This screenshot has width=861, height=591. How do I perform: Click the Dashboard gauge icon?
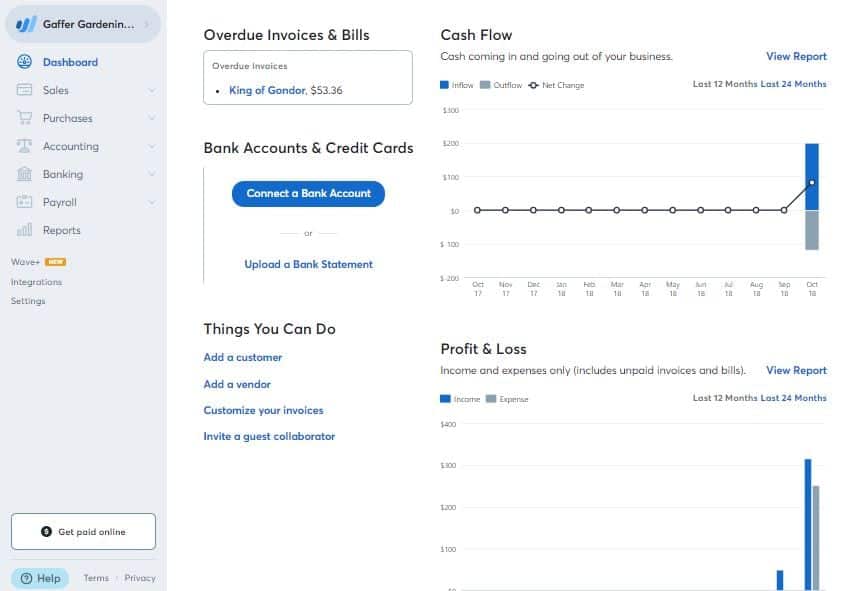coord(24,62)
